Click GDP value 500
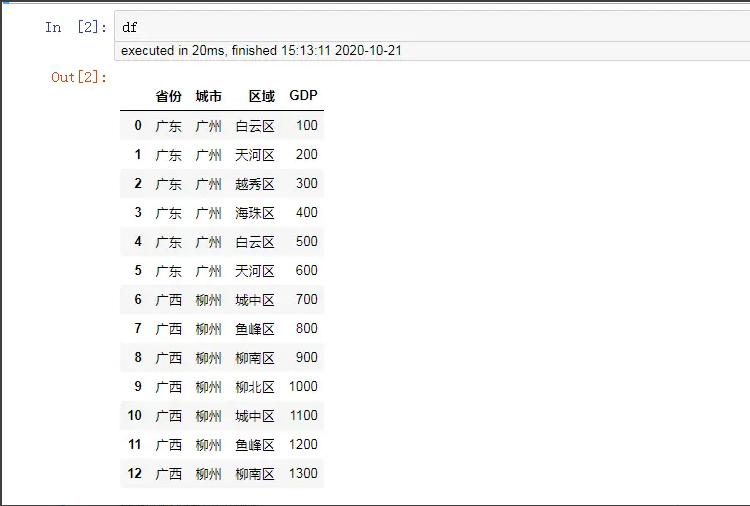 [x=307, y=242]
